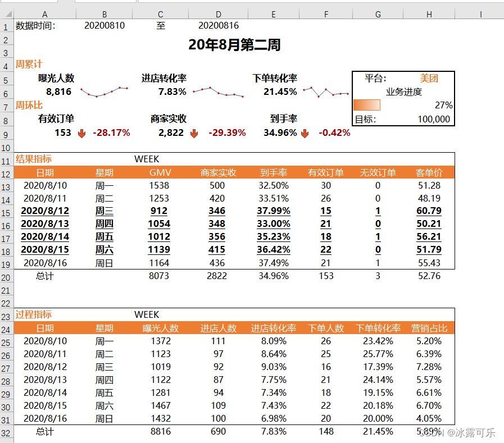Click 下单人数 total 148
The image size is (504, 443).
(326, 431)
